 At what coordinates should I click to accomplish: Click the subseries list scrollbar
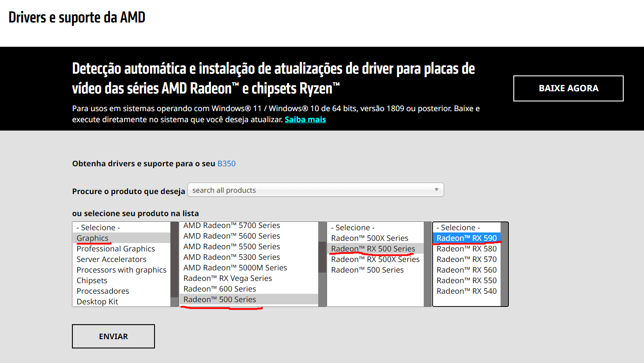tap(428, 264)
